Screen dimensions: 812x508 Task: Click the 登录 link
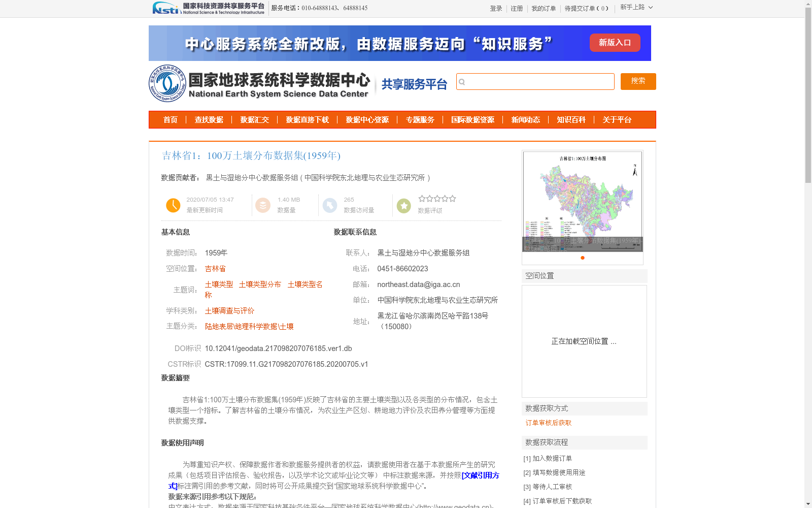click(496, 9)
